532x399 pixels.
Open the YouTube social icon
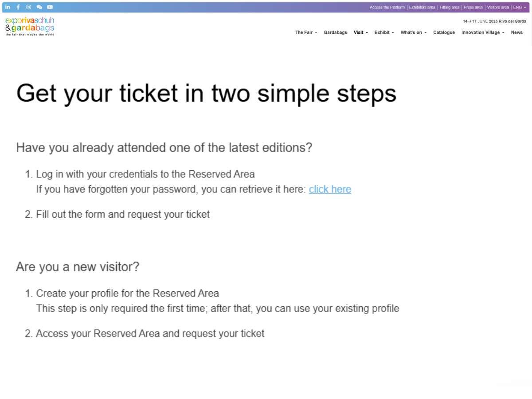tap(50, 7)
